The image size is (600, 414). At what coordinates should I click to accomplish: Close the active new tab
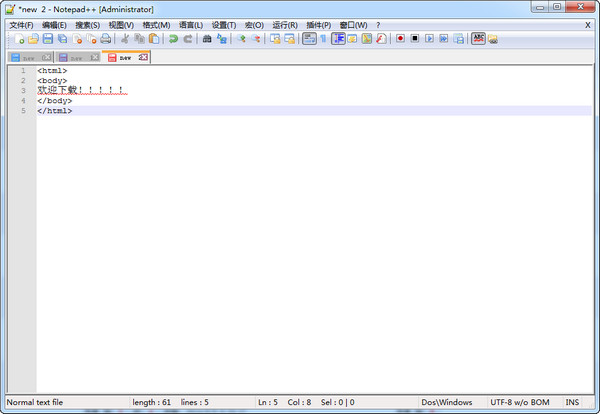coord(143,57)
